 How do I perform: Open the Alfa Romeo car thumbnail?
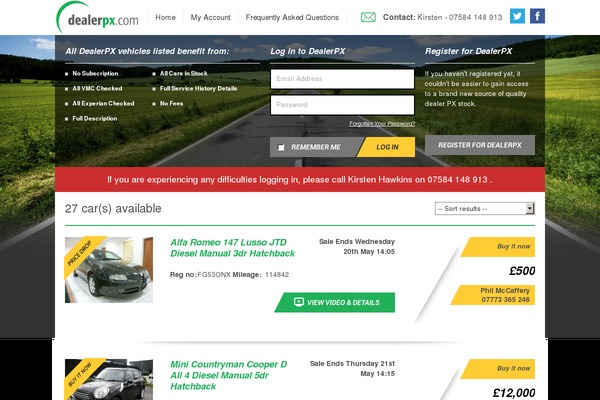(109, 270)
